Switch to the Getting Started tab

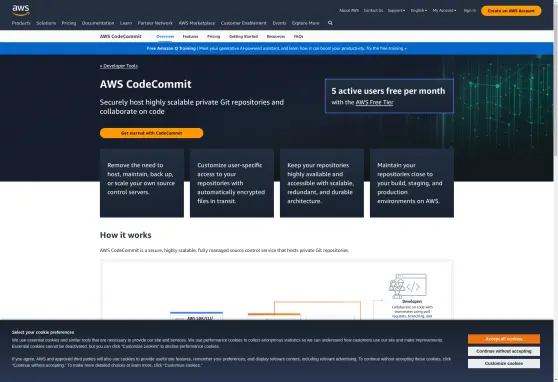pyautogui.click(x=243, y=36)
